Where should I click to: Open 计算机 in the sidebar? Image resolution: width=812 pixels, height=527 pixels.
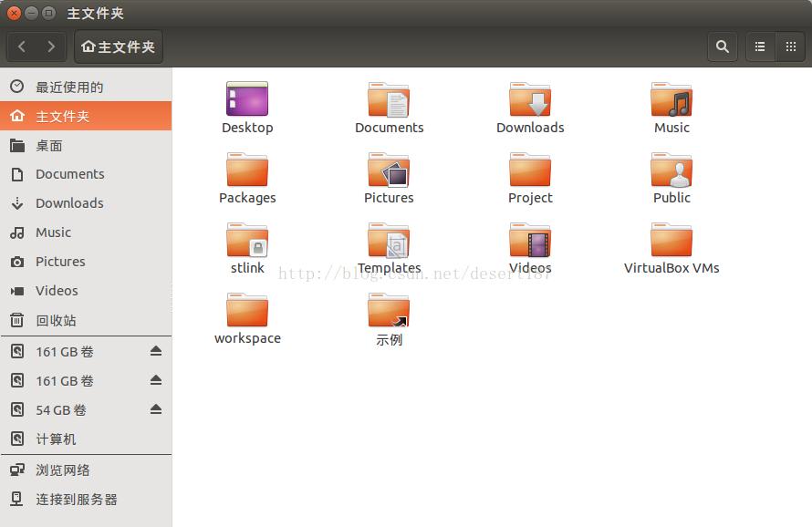coord(56,439)
